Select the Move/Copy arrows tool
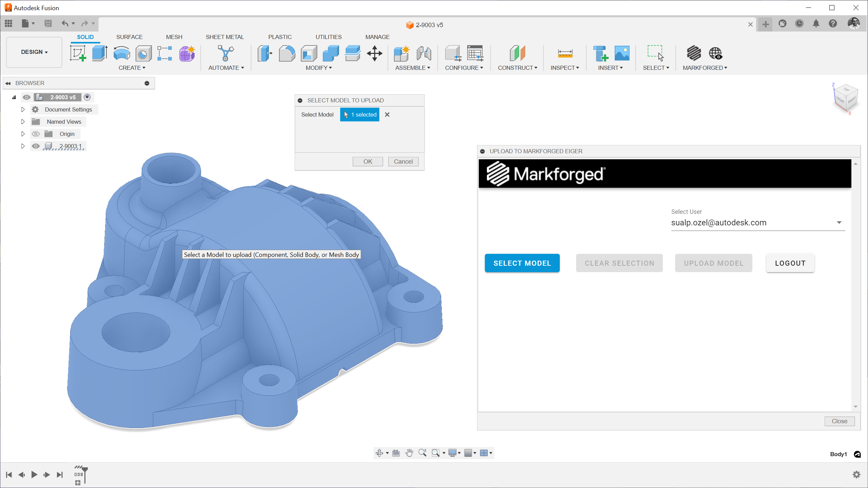This screenshot has height=488, width=868. 374,54
